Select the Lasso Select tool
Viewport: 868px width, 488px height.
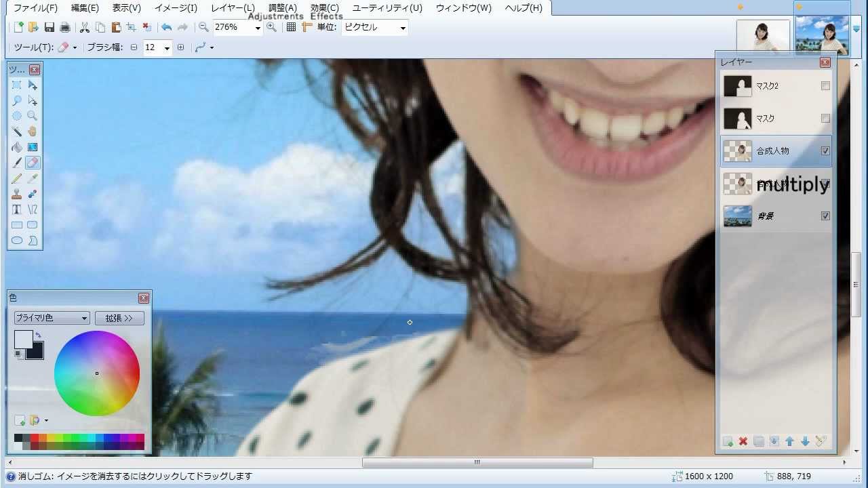17,101
